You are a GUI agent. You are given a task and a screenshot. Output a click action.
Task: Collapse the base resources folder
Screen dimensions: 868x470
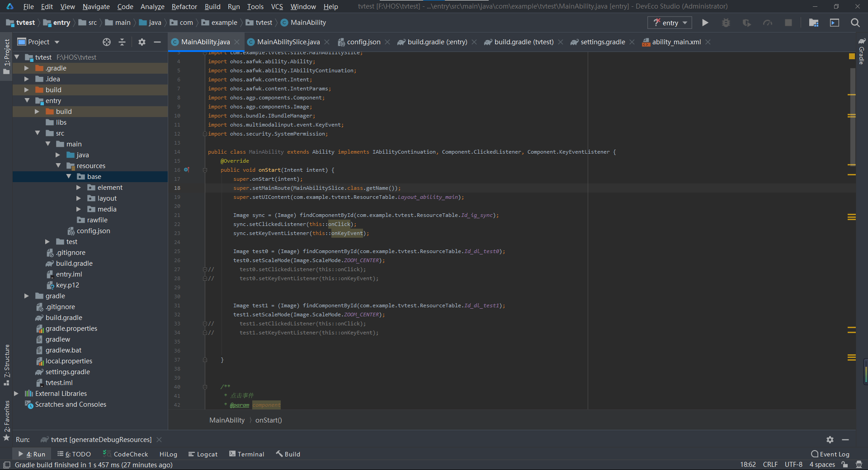click(x=69, y=177)
